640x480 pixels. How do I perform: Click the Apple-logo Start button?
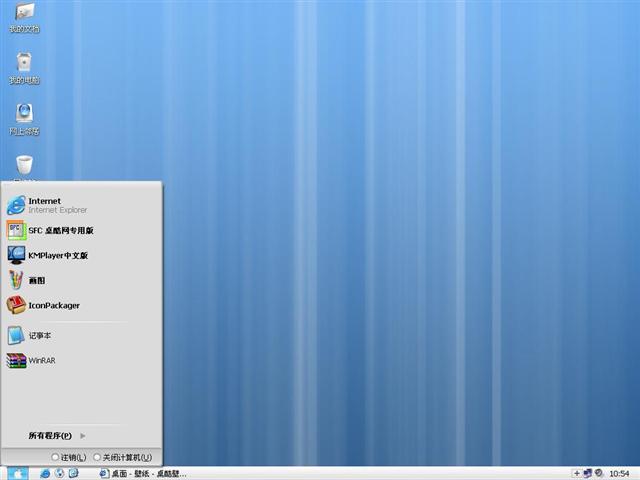click(18, 473)
